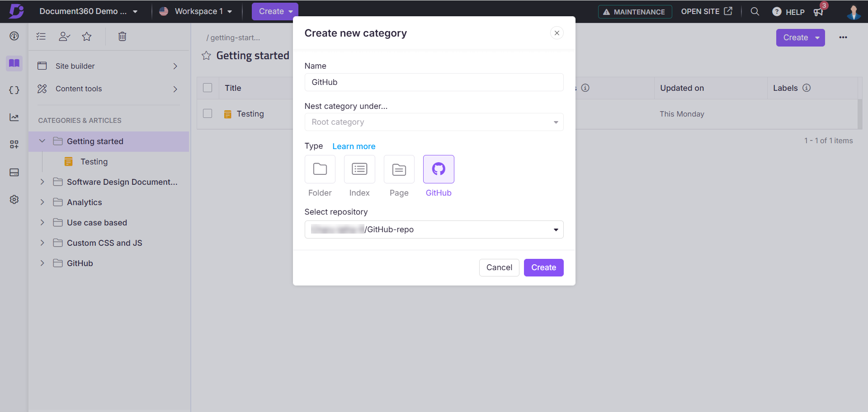Viewport: 868px width, 412px height.
Task: Expand the Use case based category
Action: [42, 222]
